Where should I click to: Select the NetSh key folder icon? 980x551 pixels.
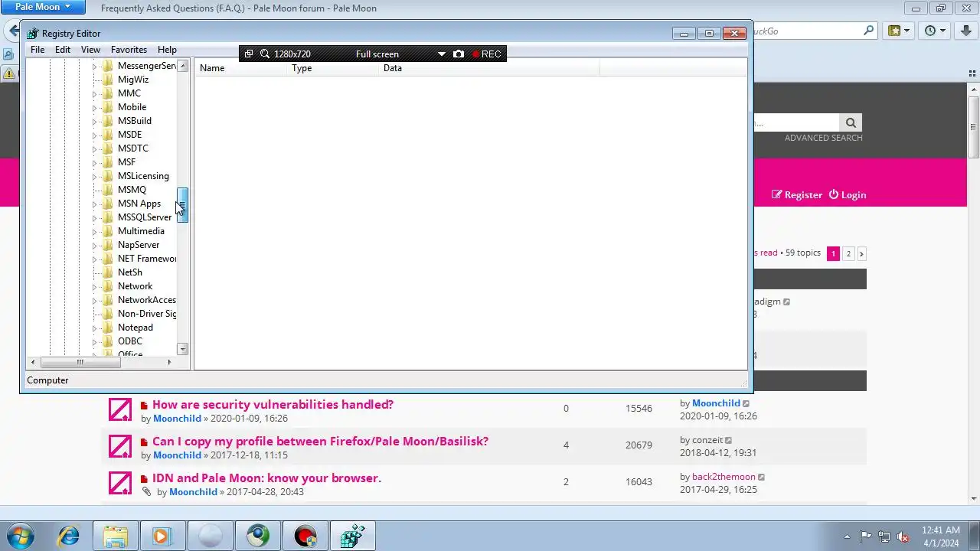pos(108,272)
